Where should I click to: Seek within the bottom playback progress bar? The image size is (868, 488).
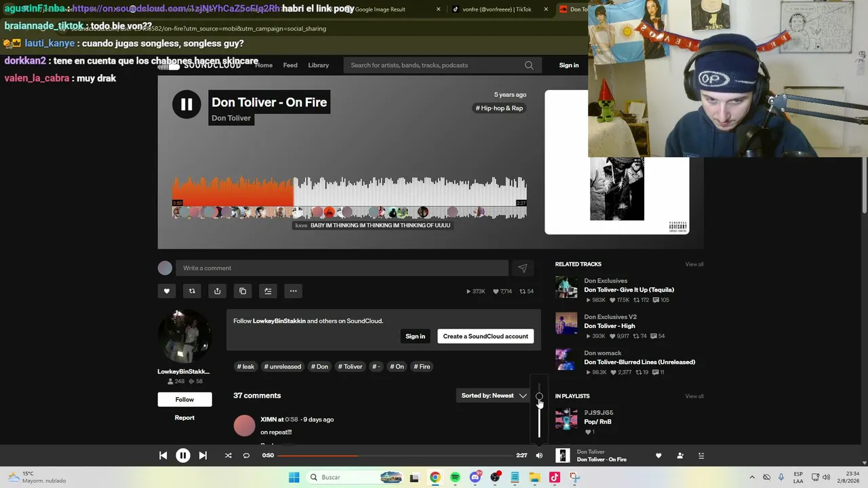[395, 455]
